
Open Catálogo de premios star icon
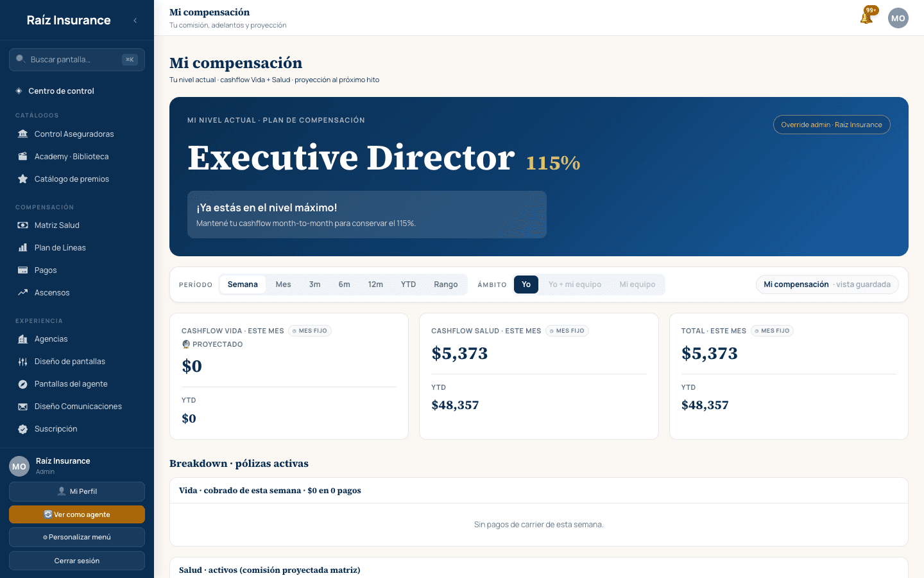pos(23,179)
